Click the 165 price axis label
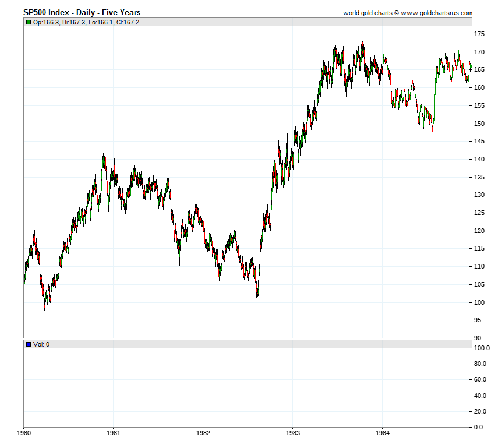Viewport: 495px width, 448px height. (x=479, y=70)
